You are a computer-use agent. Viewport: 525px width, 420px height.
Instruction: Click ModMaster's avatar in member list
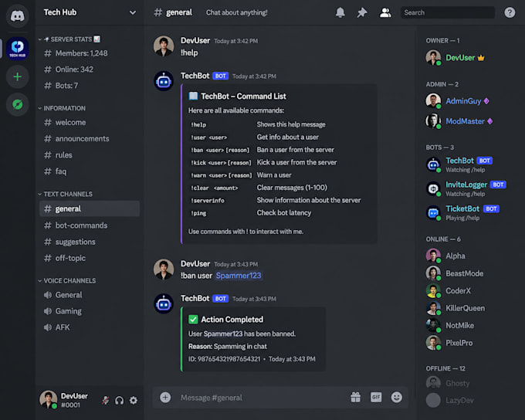click(x=433, y=121)
